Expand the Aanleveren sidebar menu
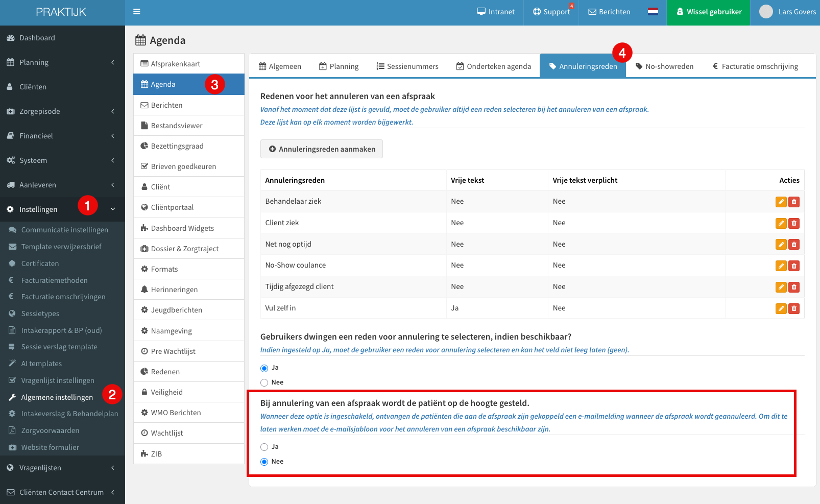820x504 pixels. pos(62,185)
